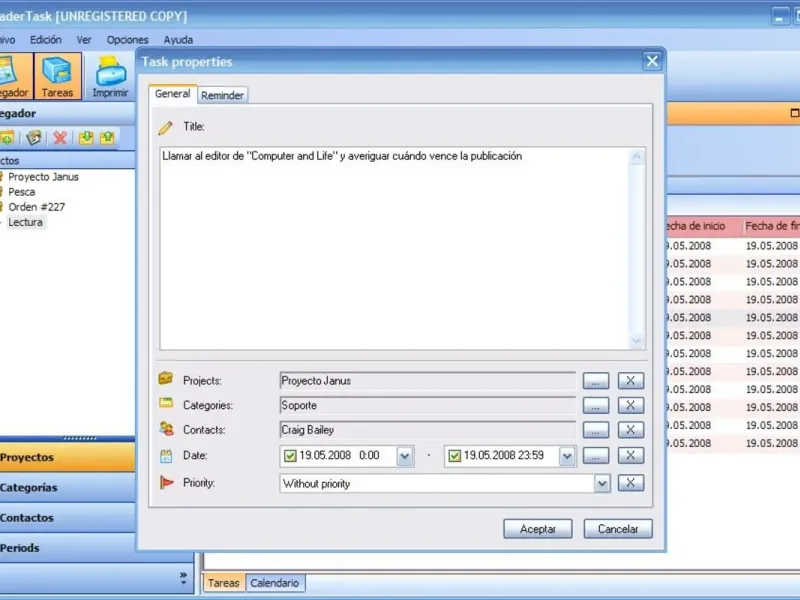Open the Edición menu
Screen dimensions: 800x600
tap(45, 40)
